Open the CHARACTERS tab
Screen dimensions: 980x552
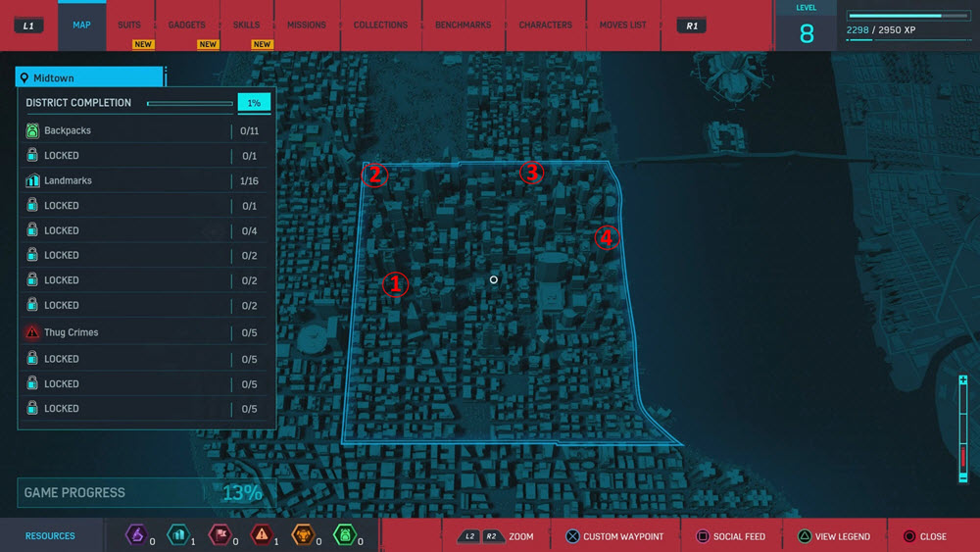pos(546,25)
